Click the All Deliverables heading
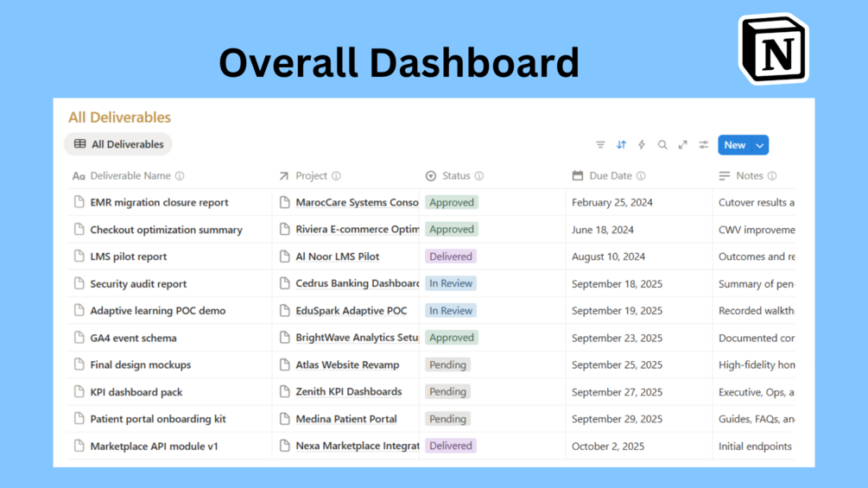Viewport: 868px width, 488px height. [119, 117]
